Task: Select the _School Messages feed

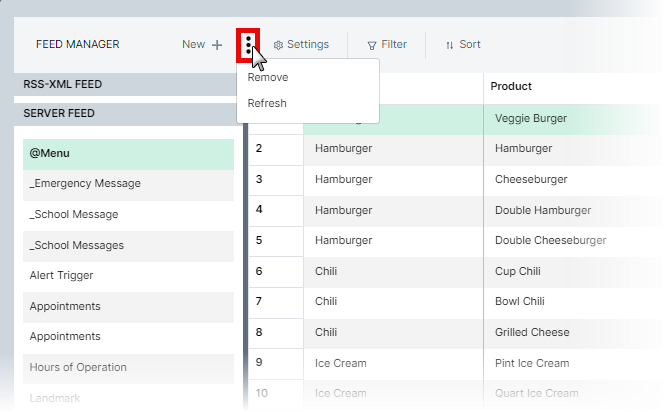Action: [128, 246]
